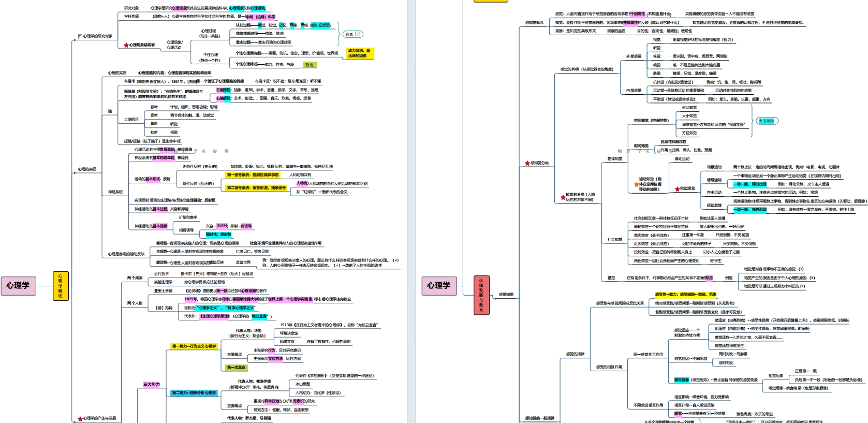868x423 pixels.
Task: Click the red star beside 似动运动
Action: pyautogui.click(x=677, y=189)
